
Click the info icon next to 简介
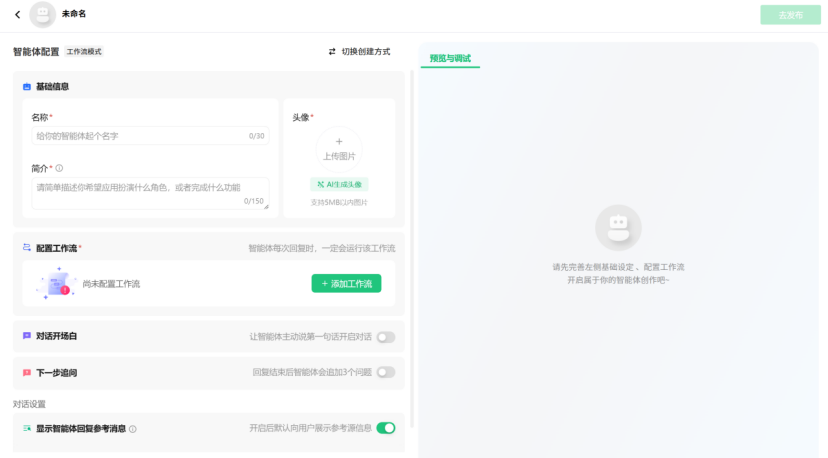[x=59, y=168]
